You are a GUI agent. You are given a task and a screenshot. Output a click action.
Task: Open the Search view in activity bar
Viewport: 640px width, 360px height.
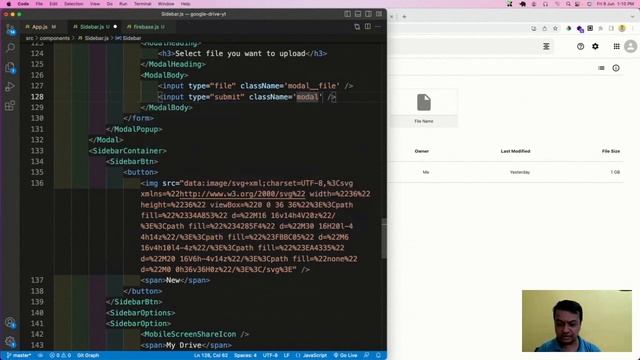(x=10, y=47)
